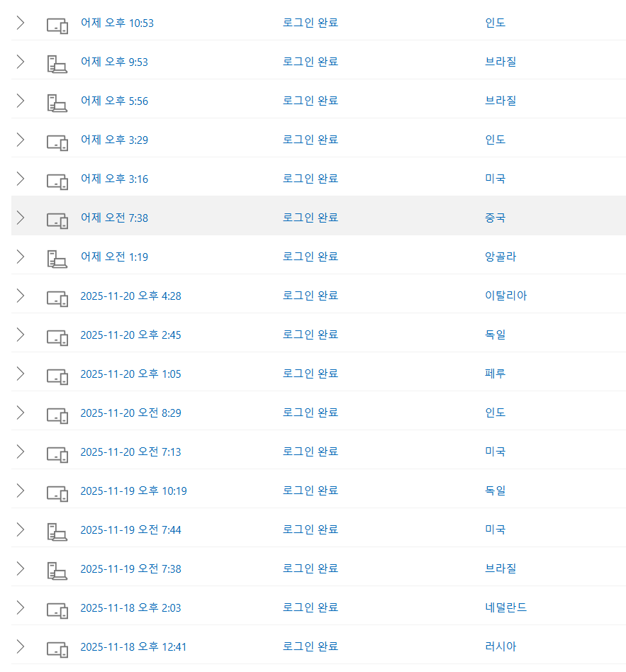Expand the 2025-11-18 오후 2:03 entry
This screenshot has width=626, height=672.
point(20,608)
